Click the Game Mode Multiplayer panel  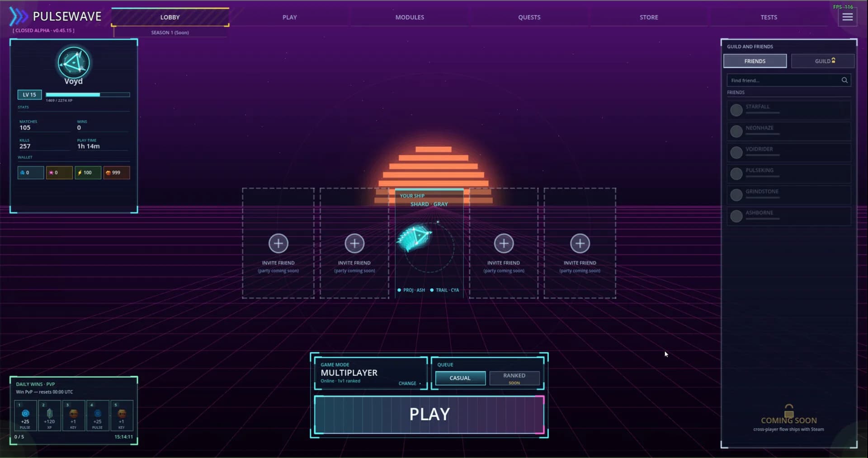[371, 373]
